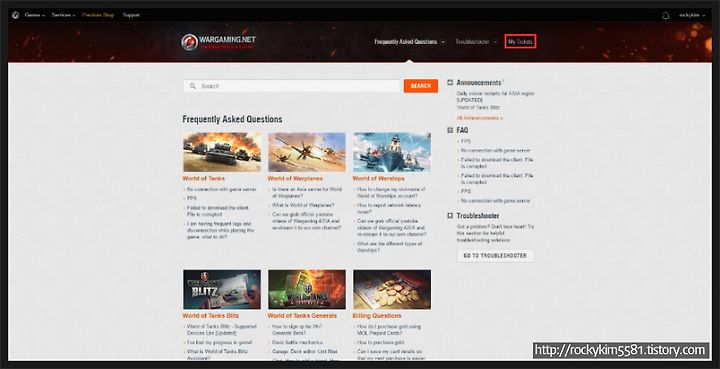Screen dimensions: 720x369
Task: Click the Announcements section icon
Action: [x=450, y=83]
